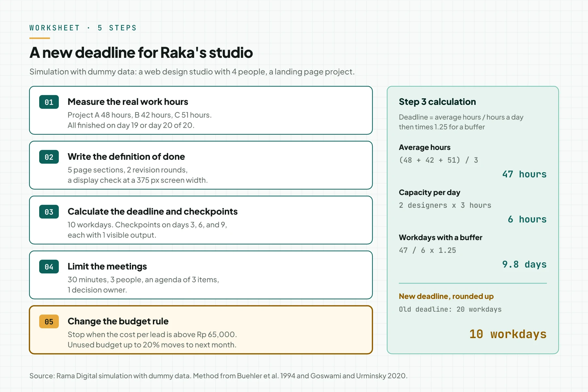This screenshot has height=392, width=588.
Task: Click 'Deadline = average hours / hours a day' text
Action: click(461, 117)
